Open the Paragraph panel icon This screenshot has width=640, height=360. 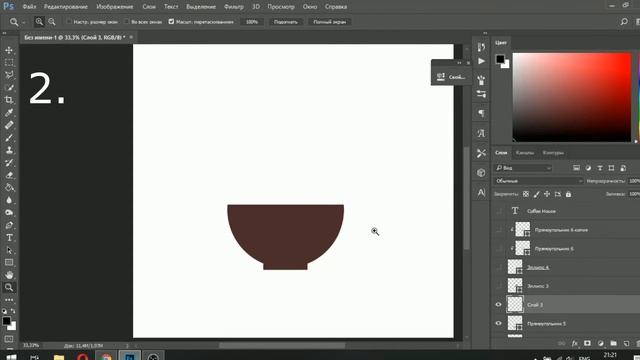pyautogui.click(x=481, y=113)
